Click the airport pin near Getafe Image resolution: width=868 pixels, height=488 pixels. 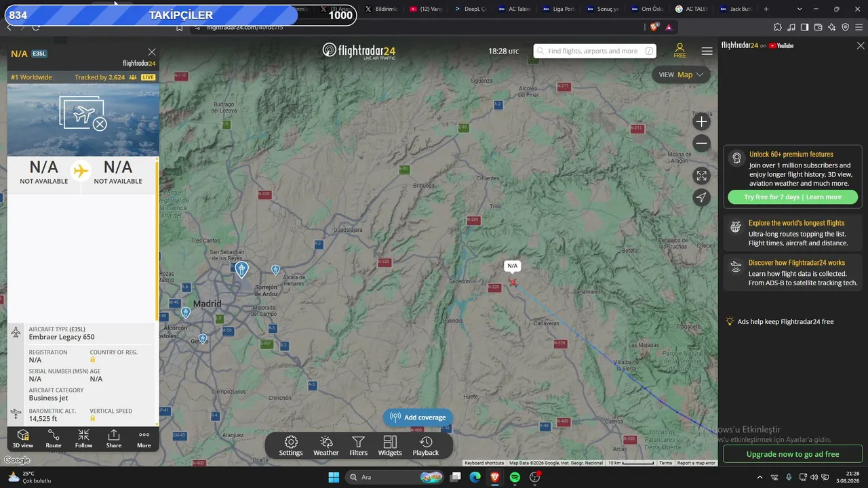coord(203,339)
